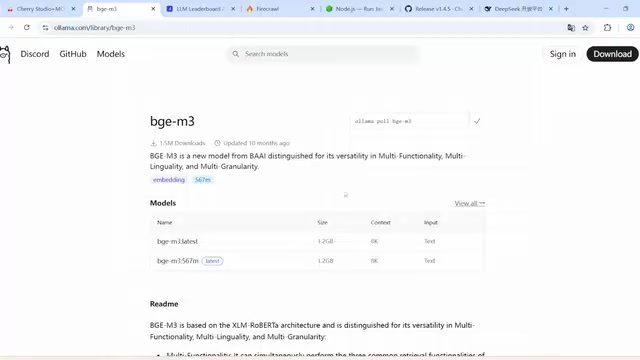The width and height of the screenshot is (640, 360).
Task: Click the 1.5M Downloads text
Action: (x=182, y=143)
